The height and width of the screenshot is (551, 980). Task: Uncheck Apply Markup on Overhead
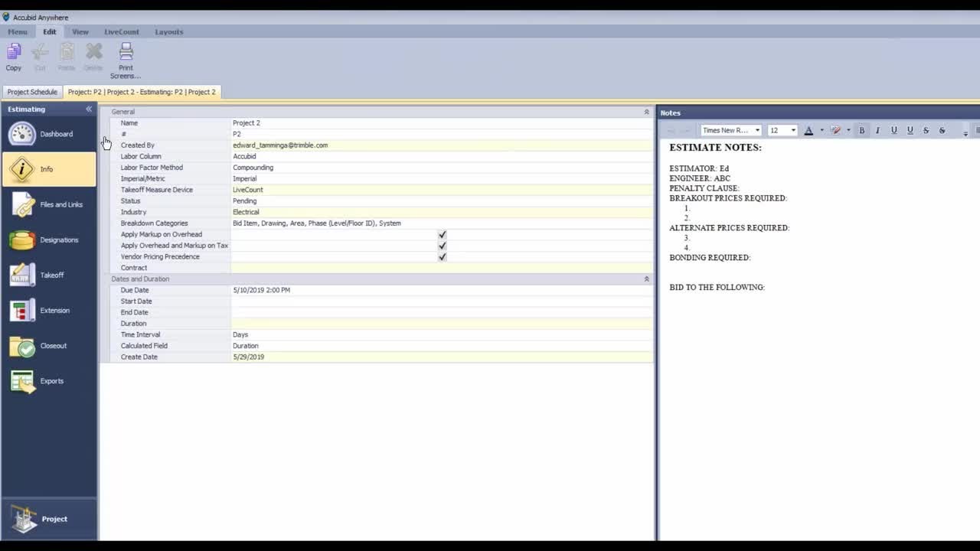[442, 235]
